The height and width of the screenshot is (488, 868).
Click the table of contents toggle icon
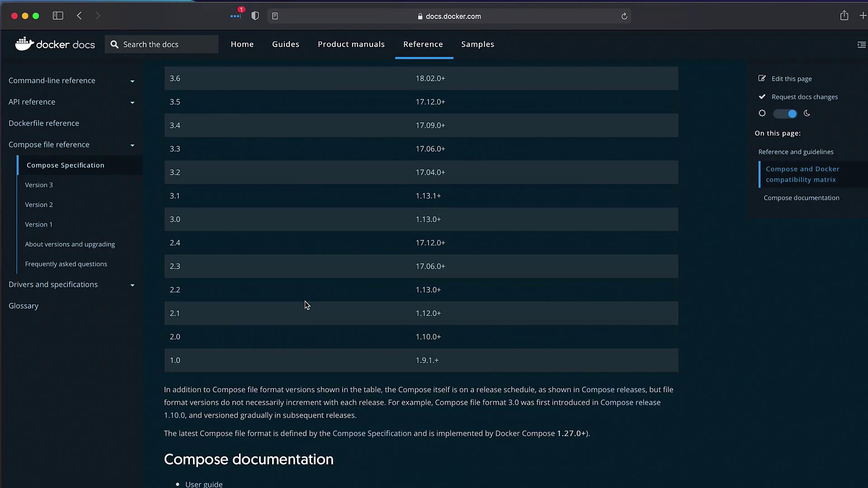click(x=861, y=45)
